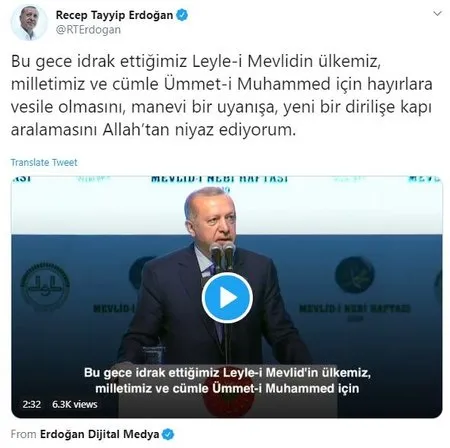
Task: Click the circular emblem logo on video's left
Action: 45,286
